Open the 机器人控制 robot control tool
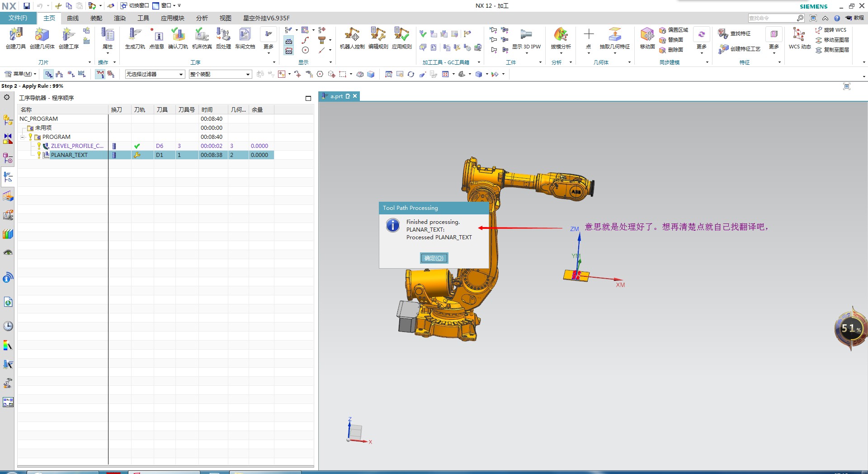The height and width of the screenshot is (474, 868). (x=352, y=38)
